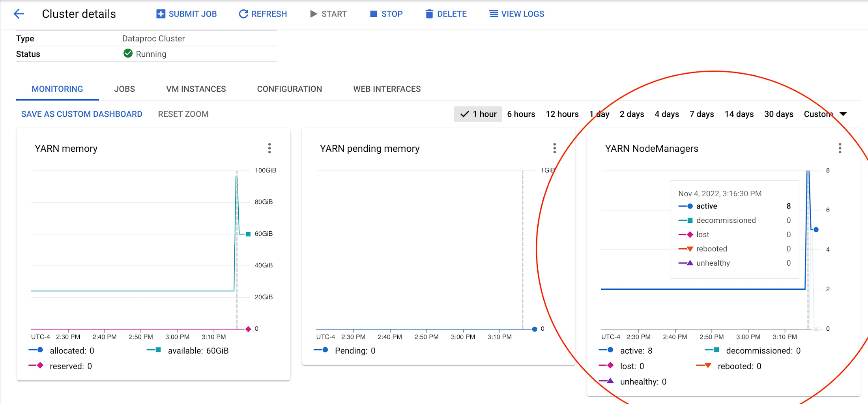This screenshot has width=868, height=404.
Task: Select the 30 days time range
Action: 779,114
